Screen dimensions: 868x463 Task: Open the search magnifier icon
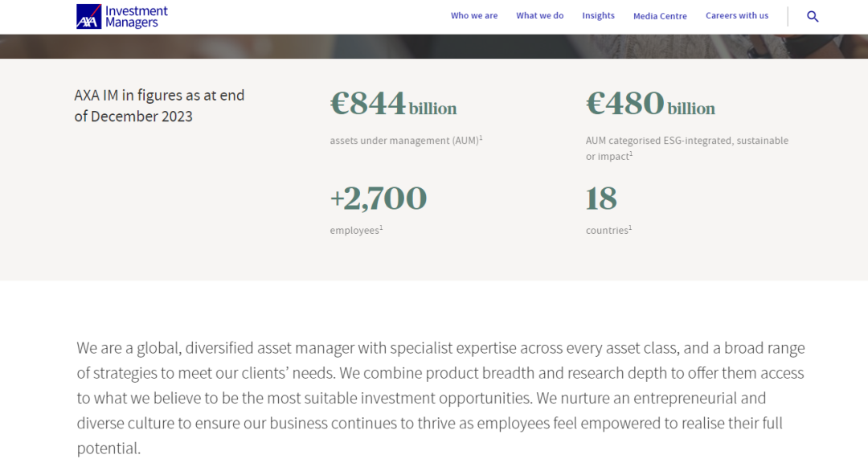coord(813,17)
